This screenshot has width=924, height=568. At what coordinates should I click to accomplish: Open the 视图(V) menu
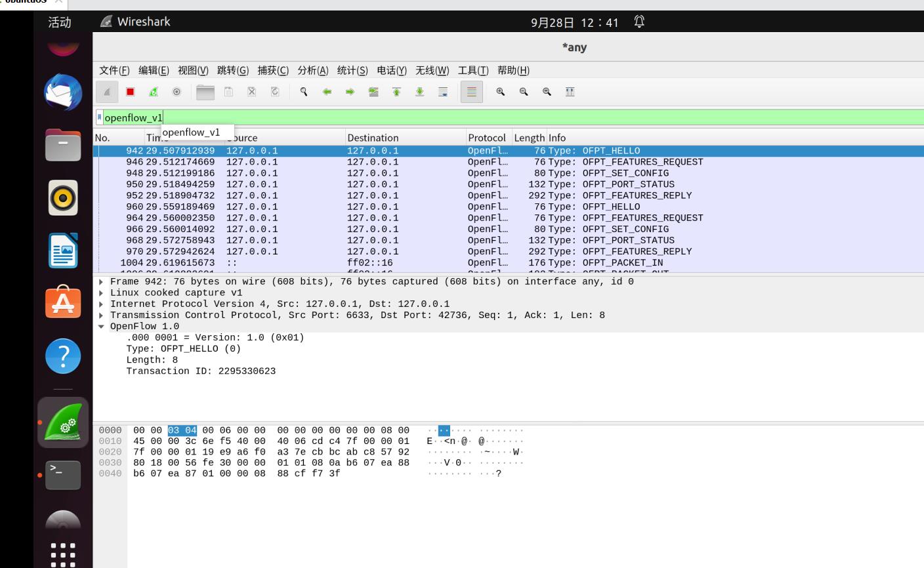pos(193,70)
